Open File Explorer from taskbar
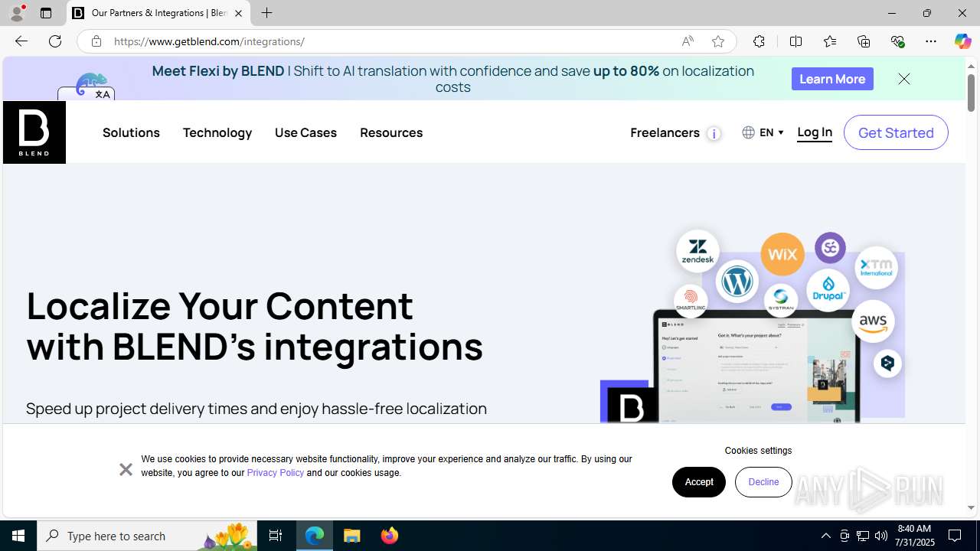 [352, 536]
